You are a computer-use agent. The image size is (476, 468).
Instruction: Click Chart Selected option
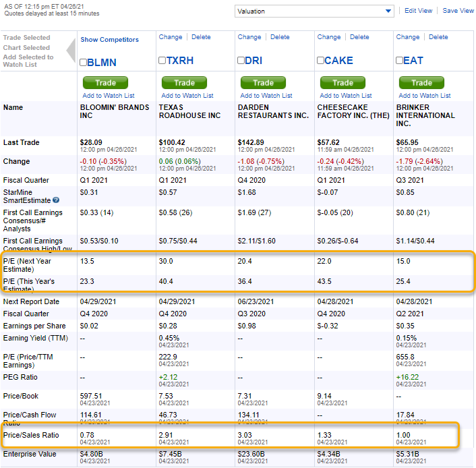tap(26, 48)
